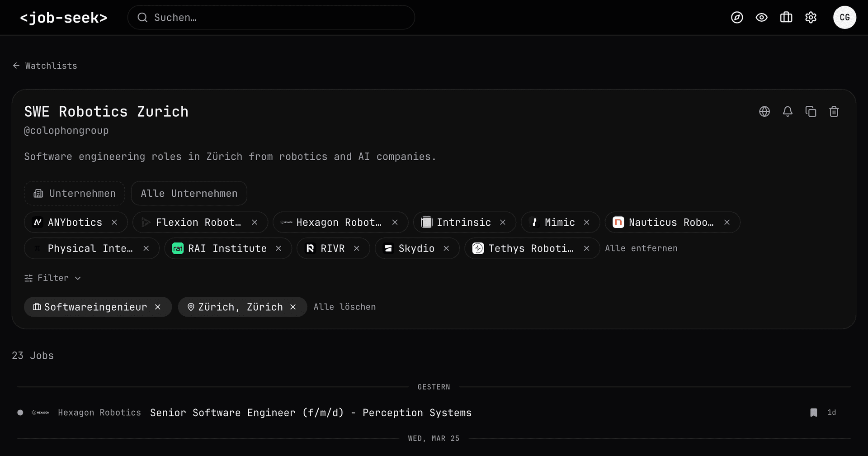This screenshot has height=456, width=868.
Task: Open the settings gear icon
Action: [x=811, y=18]
